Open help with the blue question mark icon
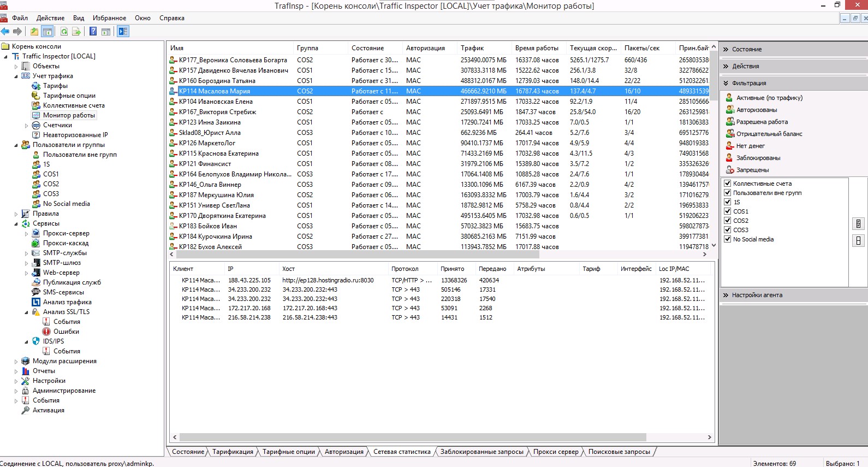 click(93, 32)
